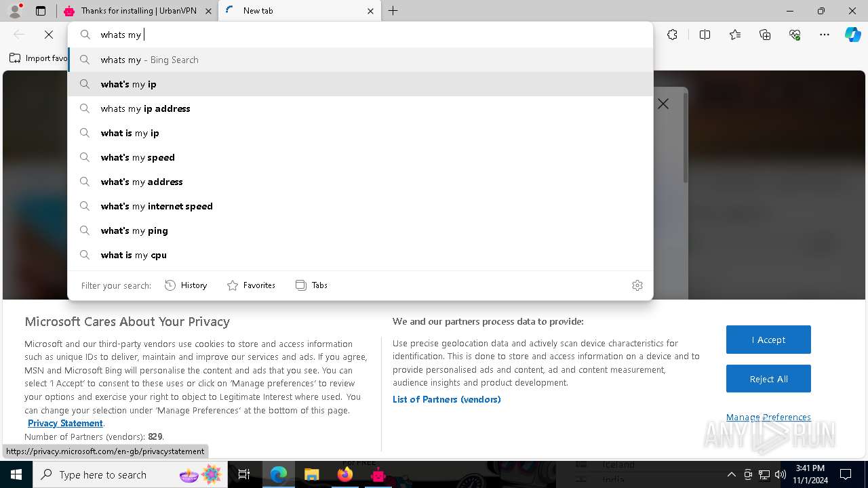868x488 pixels.
Task: Open search settings gear icon
Action: [637, 285]
